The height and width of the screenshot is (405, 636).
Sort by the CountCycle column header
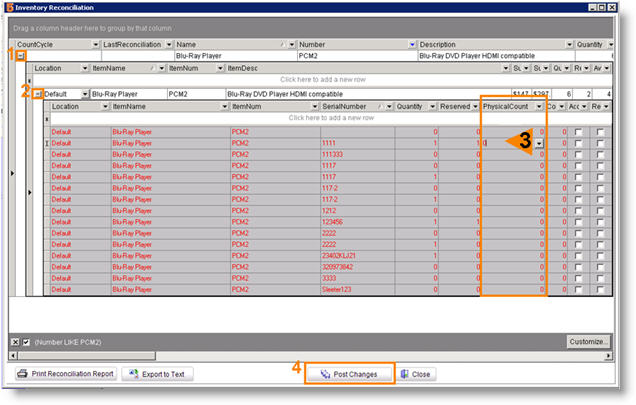52,45
